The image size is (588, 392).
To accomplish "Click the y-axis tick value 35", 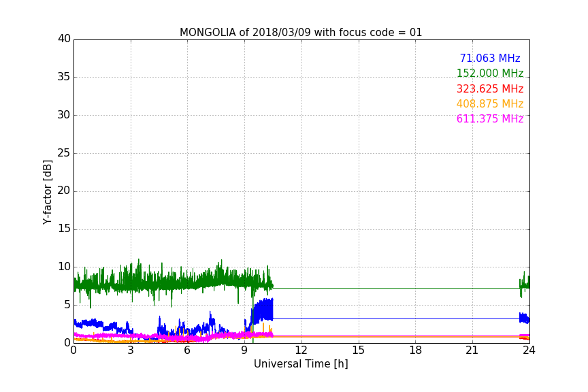I will [64, 77].
